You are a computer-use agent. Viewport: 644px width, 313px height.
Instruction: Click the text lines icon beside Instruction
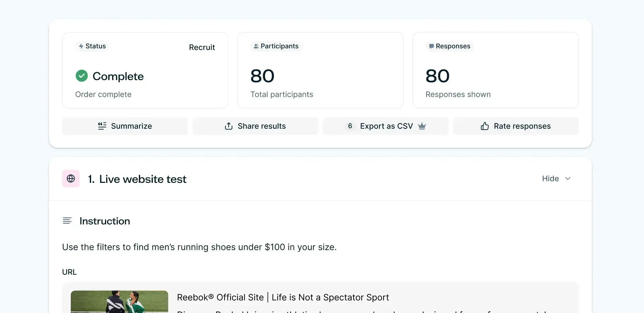pyautogui.click(x=67, y=221)
